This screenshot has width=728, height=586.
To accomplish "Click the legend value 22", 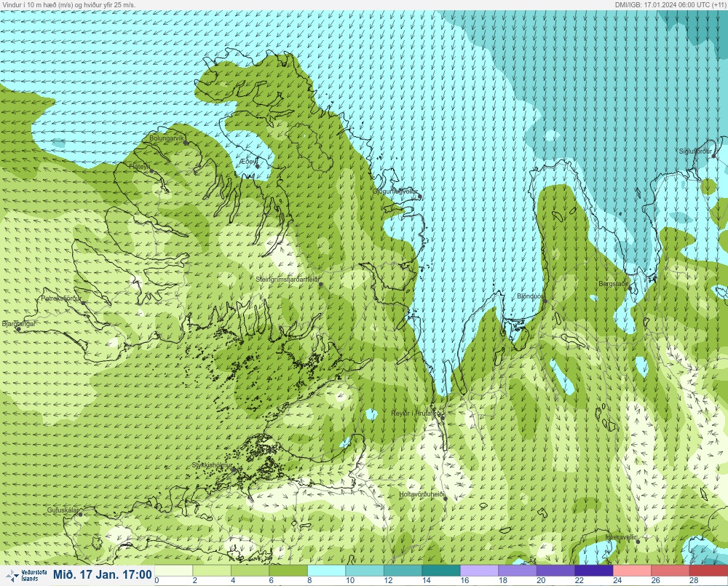I will coord(579,580).
